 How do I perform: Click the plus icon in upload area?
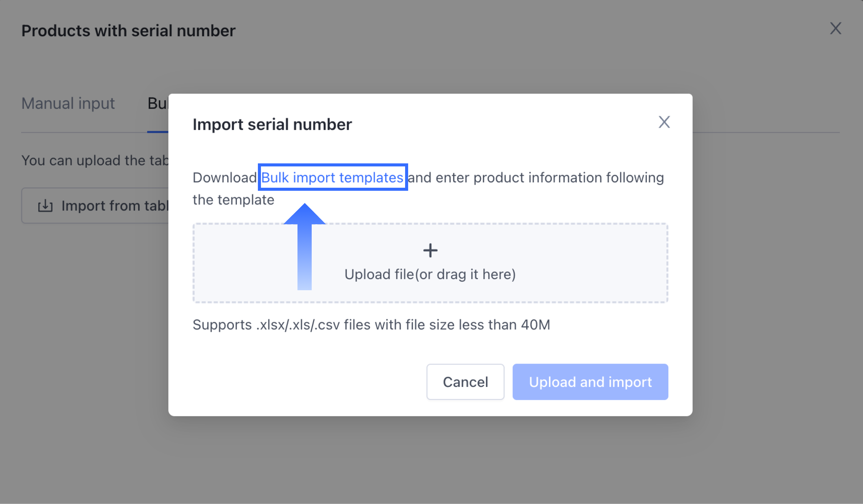tap(430, 250)
